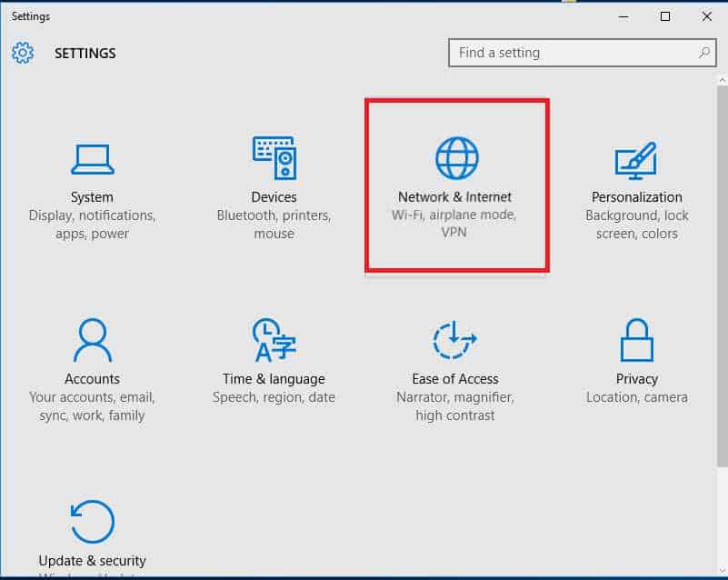Minimize the Settings window
The height and width of the screenshot is (580, 728).
coord(624,16)
